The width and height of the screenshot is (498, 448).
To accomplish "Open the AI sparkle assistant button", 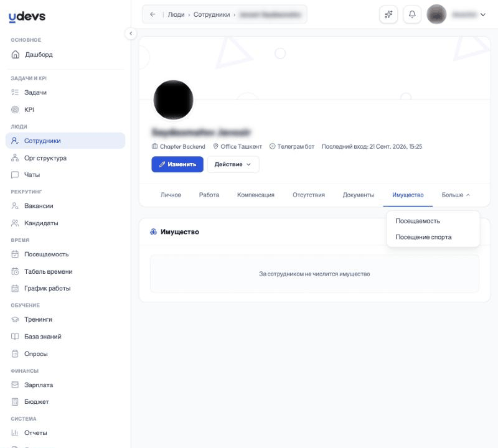I will [388, 14].
